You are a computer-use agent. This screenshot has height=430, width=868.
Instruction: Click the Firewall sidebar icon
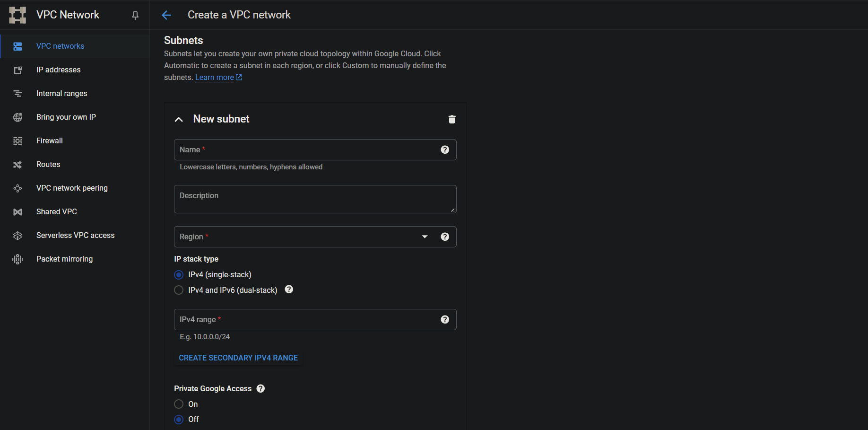tap(17, 141)
